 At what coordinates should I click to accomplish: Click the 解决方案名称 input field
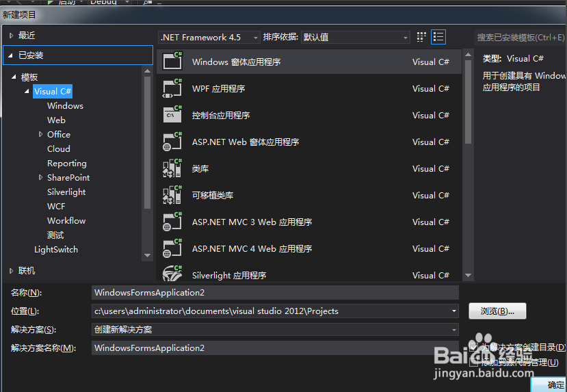275,348
